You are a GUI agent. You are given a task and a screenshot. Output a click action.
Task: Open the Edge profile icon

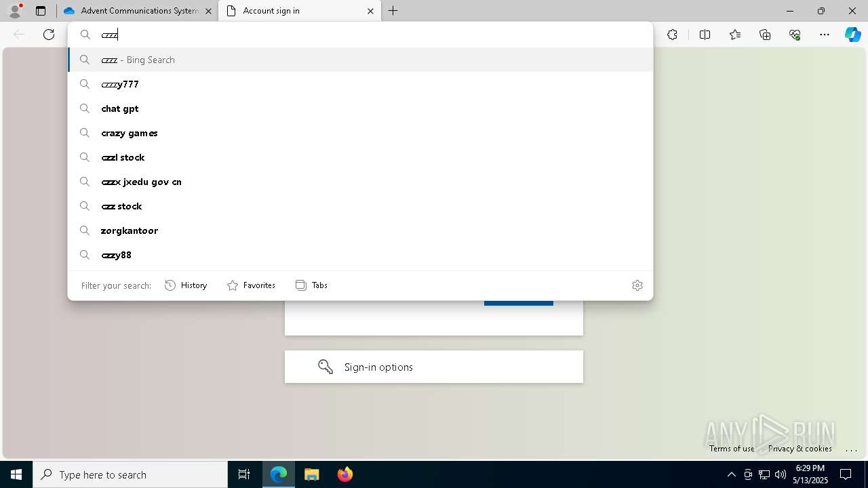coord(15,11)
